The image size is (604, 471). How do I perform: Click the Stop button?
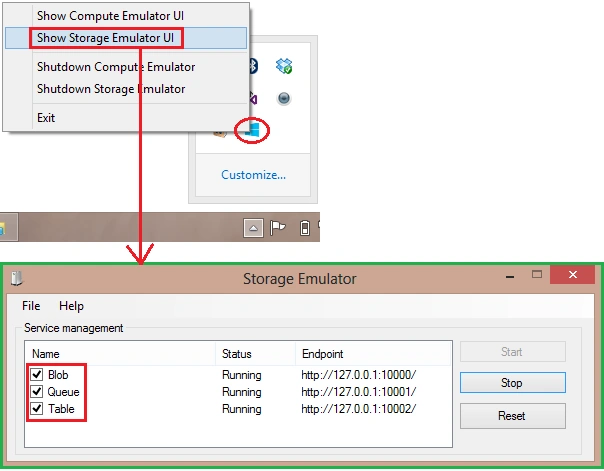513,382
